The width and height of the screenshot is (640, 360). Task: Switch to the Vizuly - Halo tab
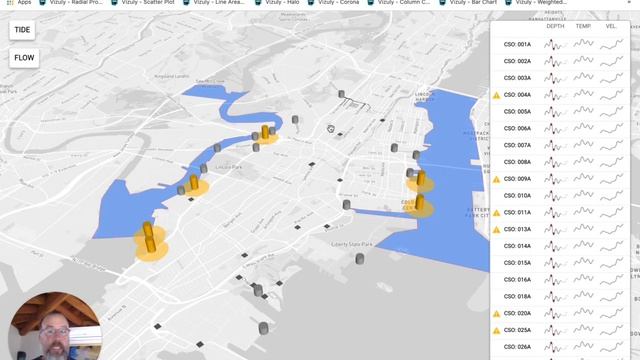(277, 2)
